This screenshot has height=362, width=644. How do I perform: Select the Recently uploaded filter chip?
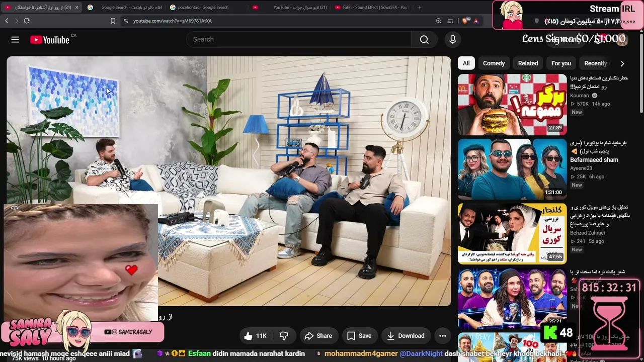pos(596,63)
